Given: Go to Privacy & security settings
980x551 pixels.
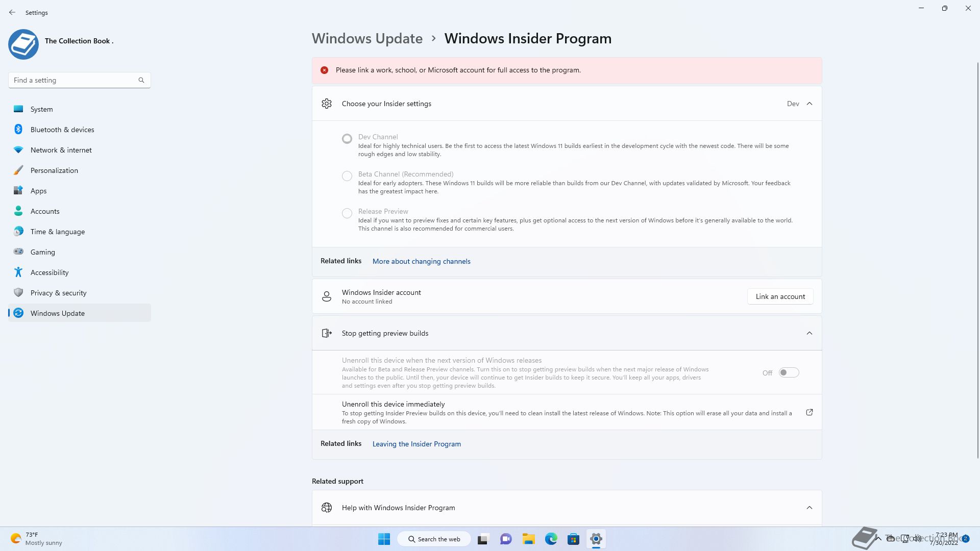Looking at the screenshot, I should point(80,292).
